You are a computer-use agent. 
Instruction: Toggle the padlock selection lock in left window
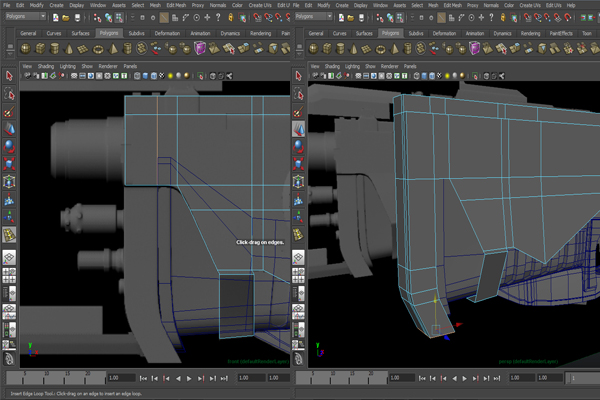[231, 17]
